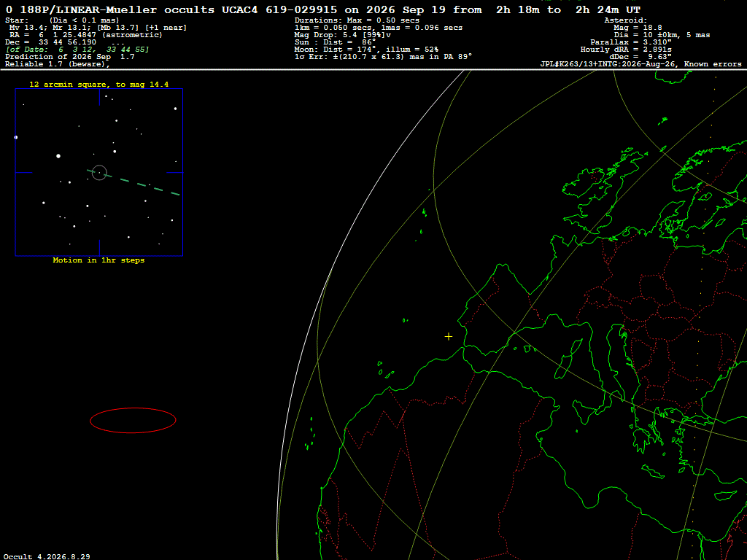Screen dimensions: 747x560
Task: Click the green dashed asteroid motion line
Action: pyautogui.click(x=134, y=182)
